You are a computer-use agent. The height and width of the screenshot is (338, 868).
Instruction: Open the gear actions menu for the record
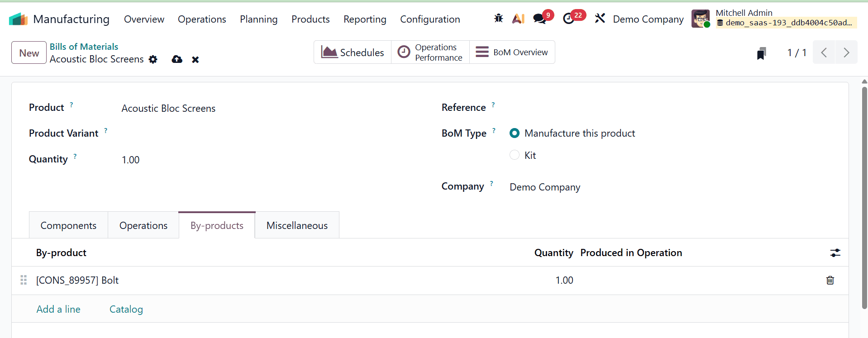point(153,59)
